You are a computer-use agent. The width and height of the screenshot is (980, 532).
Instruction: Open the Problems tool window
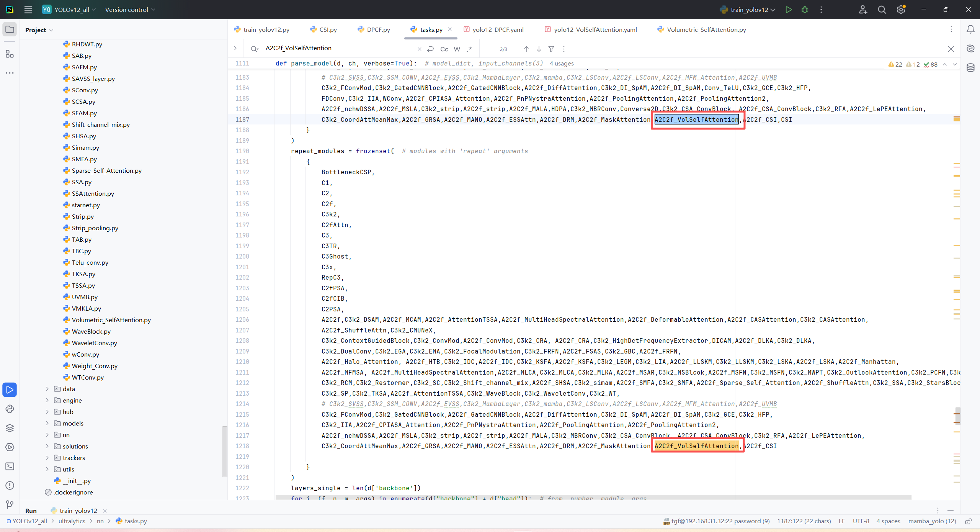[x=10, y=485]
